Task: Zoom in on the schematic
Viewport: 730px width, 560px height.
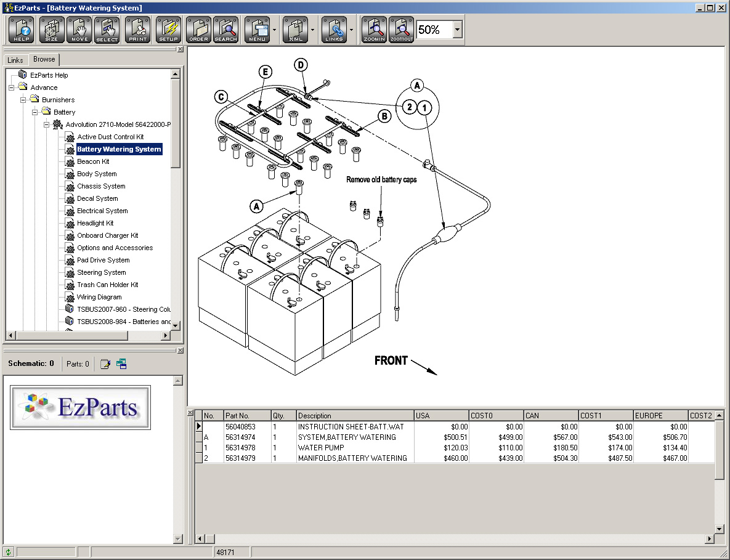Action: (x=374, y=30)
